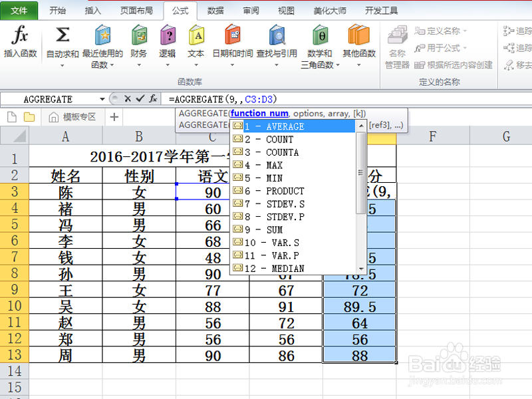This screenshot has width=532, height=399.
Task: Expand the Lookup and Reference dropdown arrow
Action: click(x=277, y=65)
